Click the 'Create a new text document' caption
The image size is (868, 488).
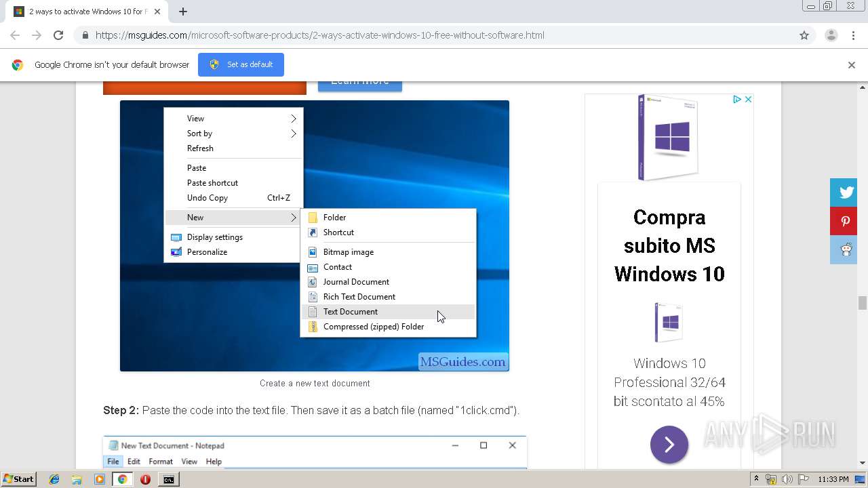315,384
